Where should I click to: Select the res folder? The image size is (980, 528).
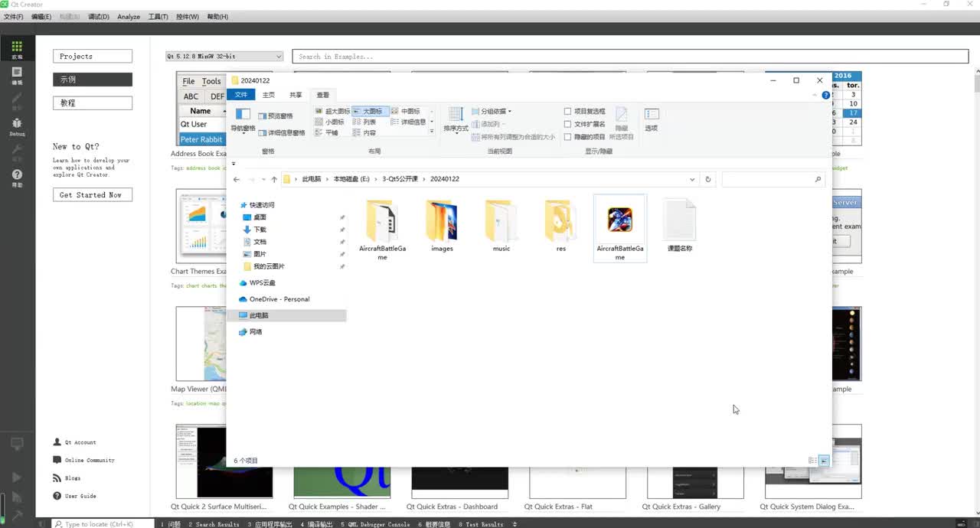[561, 226]
